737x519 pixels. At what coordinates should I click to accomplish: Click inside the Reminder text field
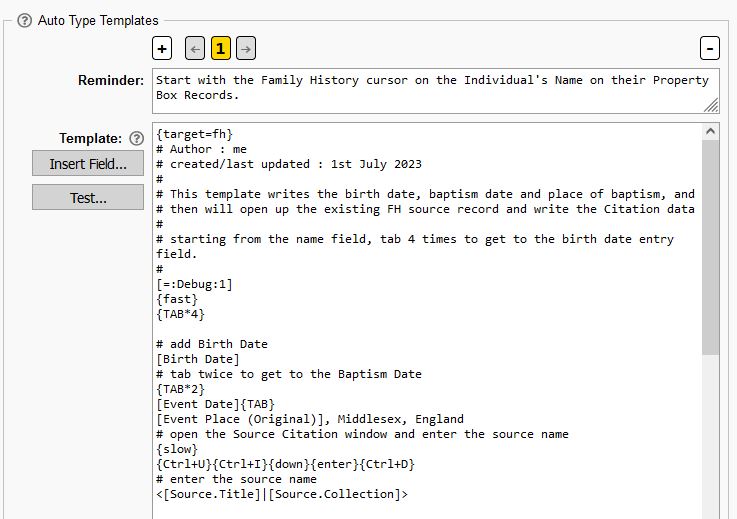(x=430, y=88)
